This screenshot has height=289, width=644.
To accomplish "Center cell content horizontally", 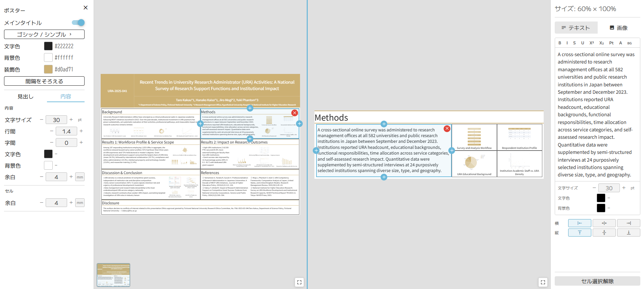I will (x=604, y=223).
